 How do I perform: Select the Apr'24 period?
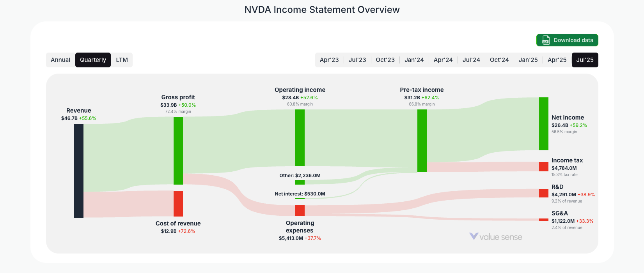pos(443,60)
